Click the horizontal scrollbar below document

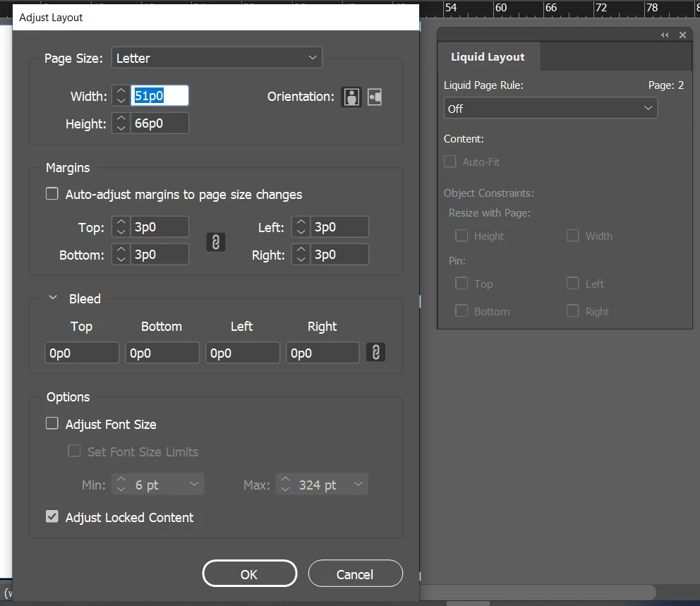[x=538, y=592]
